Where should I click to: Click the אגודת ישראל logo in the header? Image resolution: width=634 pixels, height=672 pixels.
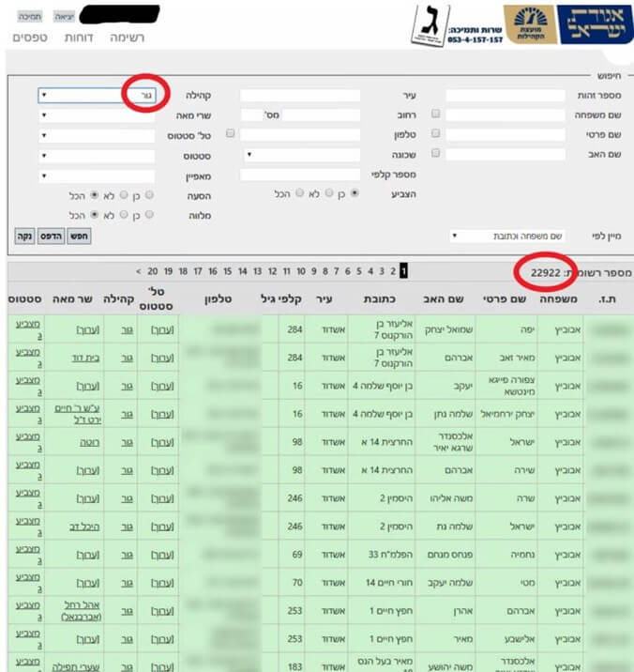595,25
